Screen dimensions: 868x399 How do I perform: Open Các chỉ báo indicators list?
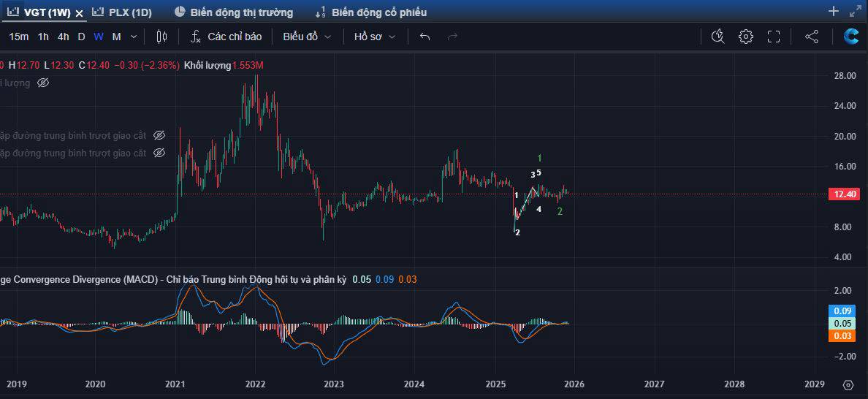(x=226, y=37)
